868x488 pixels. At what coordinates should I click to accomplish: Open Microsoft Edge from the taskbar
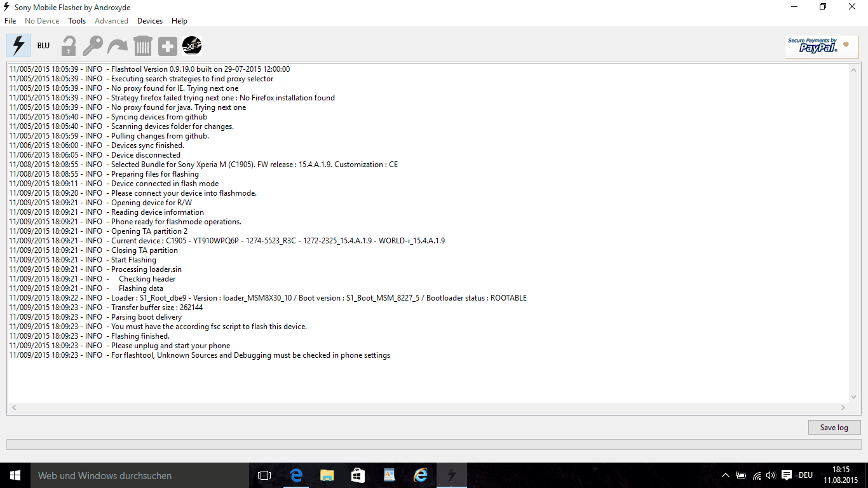point(295,475)
